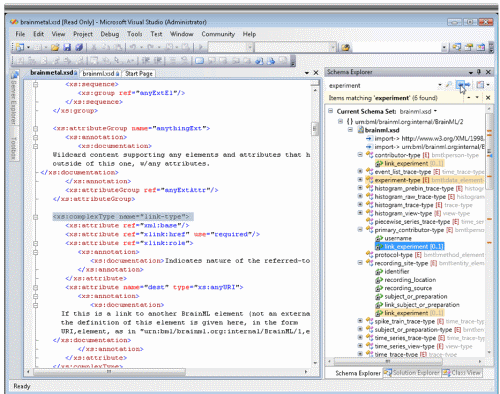Toggle a bookmark with the blue bookmark icon
The width and height of the screenshot is (500, 394).
(x=199, y=61)
